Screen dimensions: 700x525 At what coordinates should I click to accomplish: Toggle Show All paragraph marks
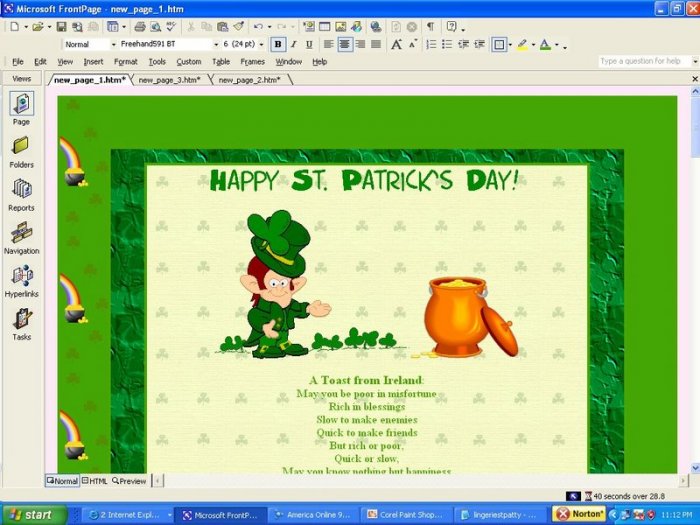point(430,27)
